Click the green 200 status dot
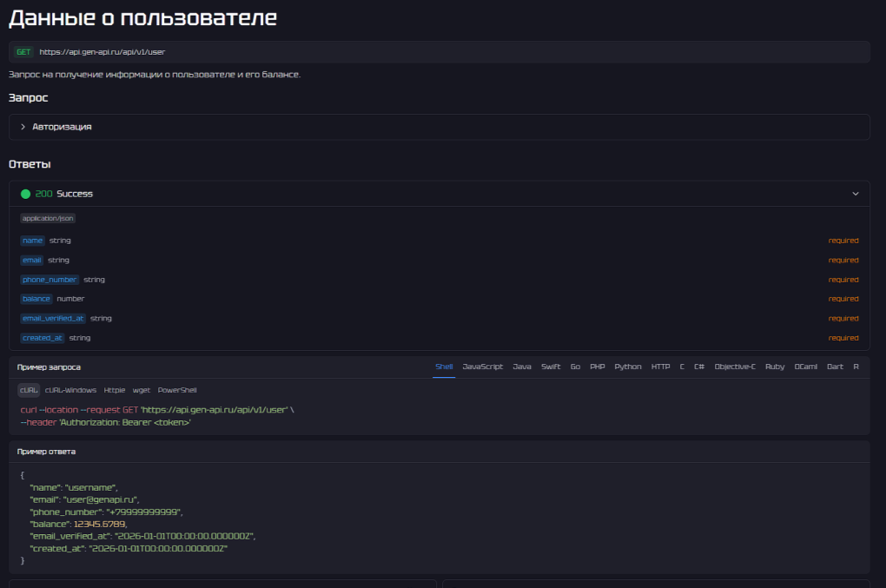The height and width of the screenshot is (588, 886). [x=25, y=194]
